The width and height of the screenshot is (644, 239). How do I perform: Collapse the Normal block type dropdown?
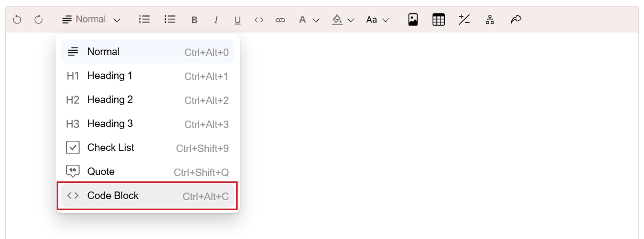pyautogui.click(x=91, y=20)
